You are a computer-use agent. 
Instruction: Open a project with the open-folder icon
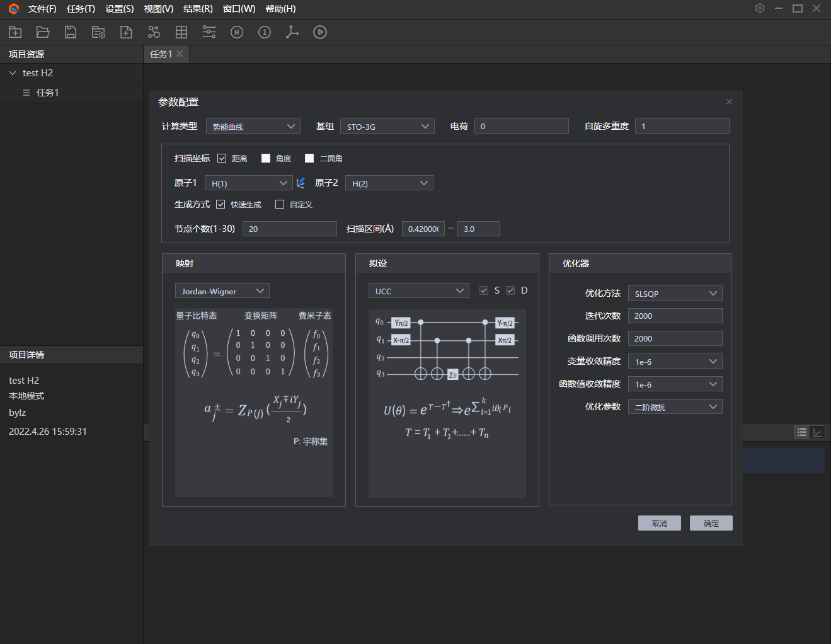click(x=43, y=32)
